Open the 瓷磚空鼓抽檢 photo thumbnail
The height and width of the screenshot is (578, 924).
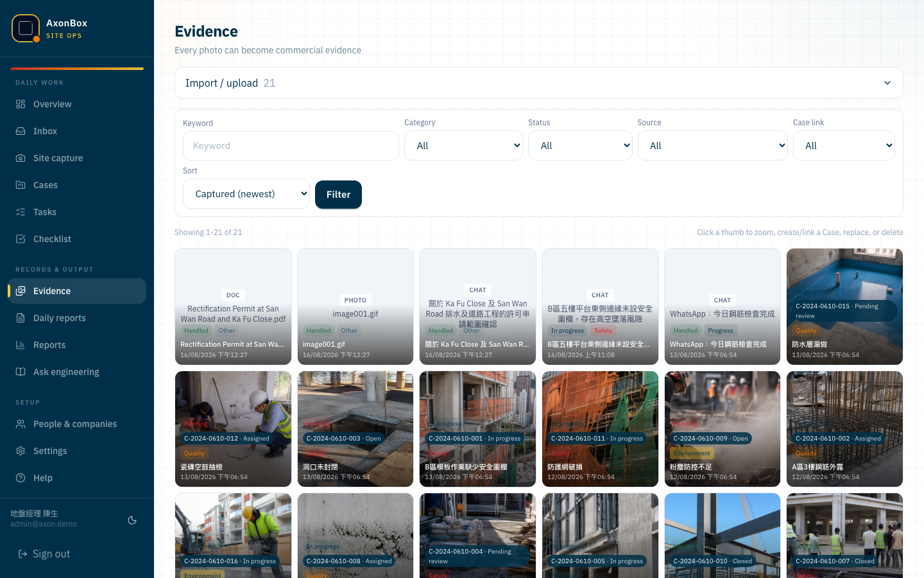233,429
